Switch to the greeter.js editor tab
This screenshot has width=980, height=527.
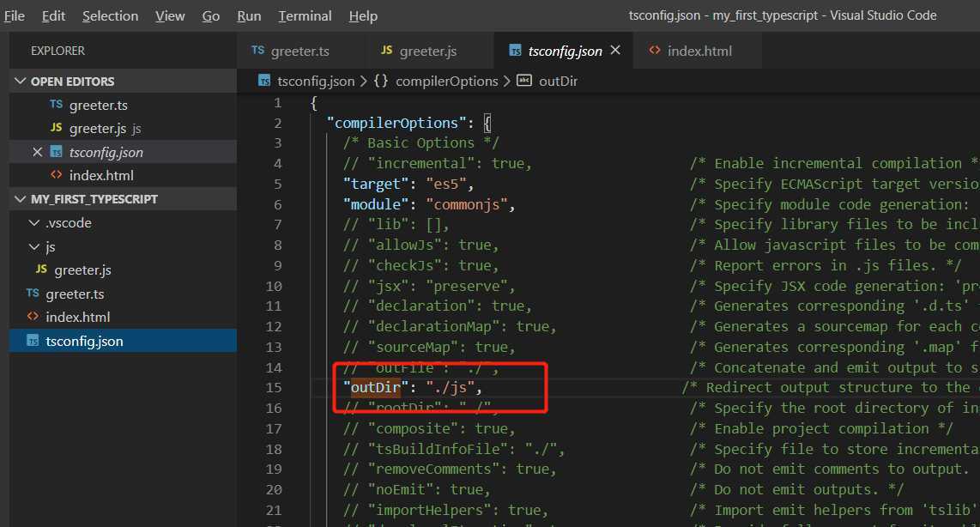point(429,51)
